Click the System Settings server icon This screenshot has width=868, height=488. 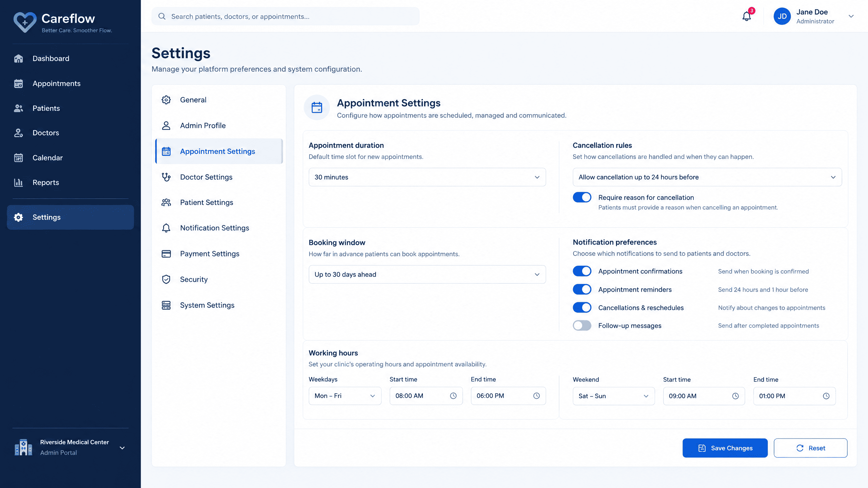[x=166, y=305]
